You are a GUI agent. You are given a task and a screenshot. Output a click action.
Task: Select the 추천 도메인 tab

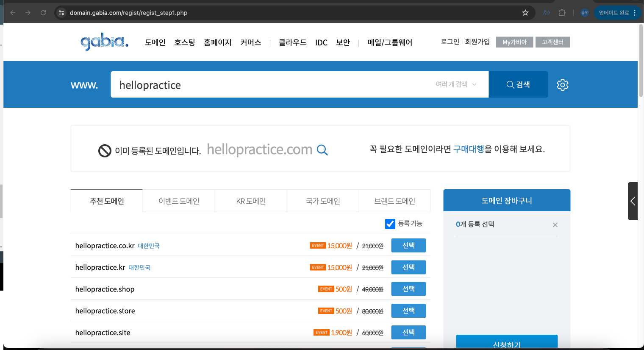point(107,201)
